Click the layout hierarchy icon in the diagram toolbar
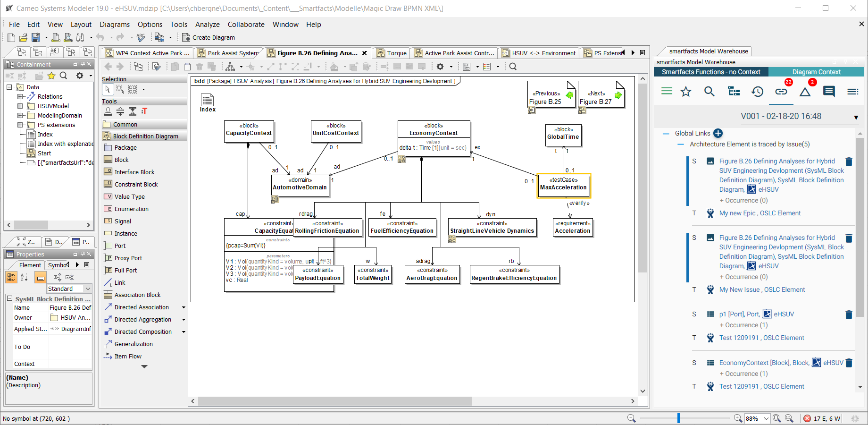The height and width of the screenshot is (425, 868). click(x=230, y=67)
